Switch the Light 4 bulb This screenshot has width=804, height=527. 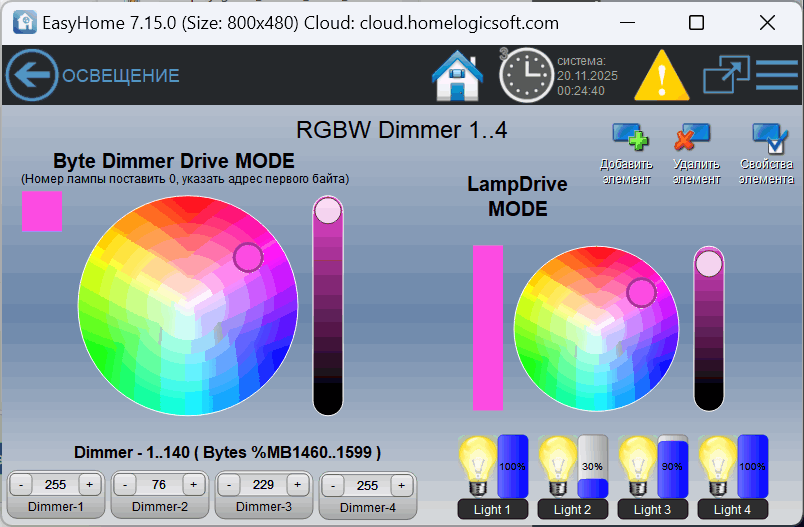point(717,465)
